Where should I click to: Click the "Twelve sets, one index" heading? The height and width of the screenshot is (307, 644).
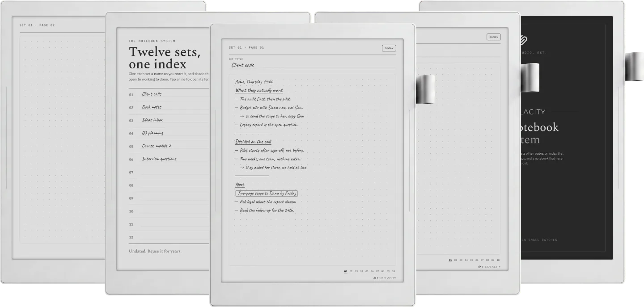[x=165, y=58]
